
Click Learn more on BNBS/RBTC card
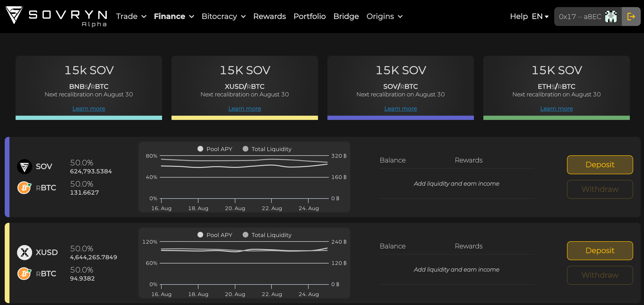pos(89,109)
